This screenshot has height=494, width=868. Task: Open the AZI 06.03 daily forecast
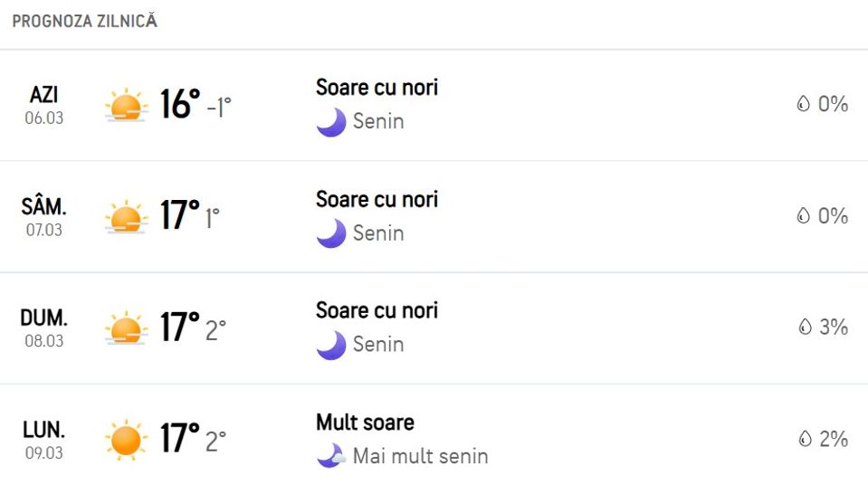tap(434, 105)
